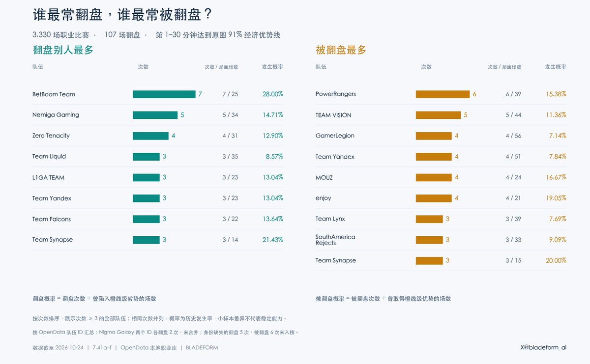
Task: Select the 7.14% value
Action: pos(558,136)
